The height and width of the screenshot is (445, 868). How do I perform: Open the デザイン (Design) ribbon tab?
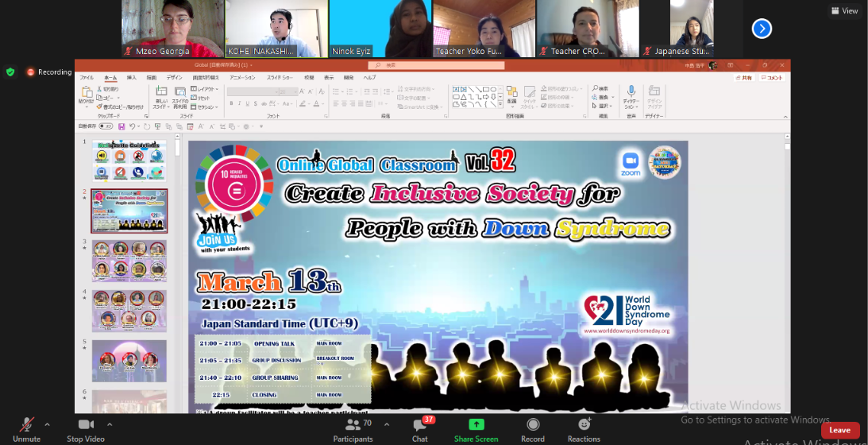pyautogui.click(x=175, y=78)
